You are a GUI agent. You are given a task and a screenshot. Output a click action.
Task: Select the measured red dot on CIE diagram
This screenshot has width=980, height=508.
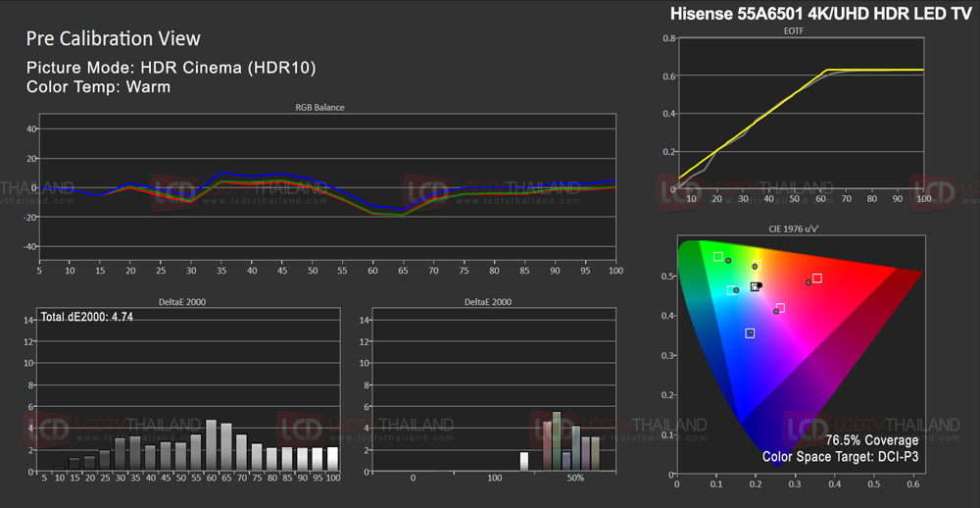808,282
